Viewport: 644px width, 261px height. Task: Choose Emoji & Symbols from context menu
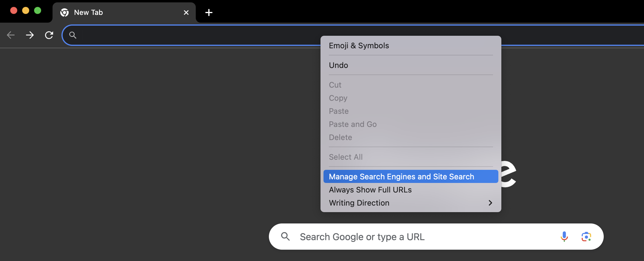(359, 46)
